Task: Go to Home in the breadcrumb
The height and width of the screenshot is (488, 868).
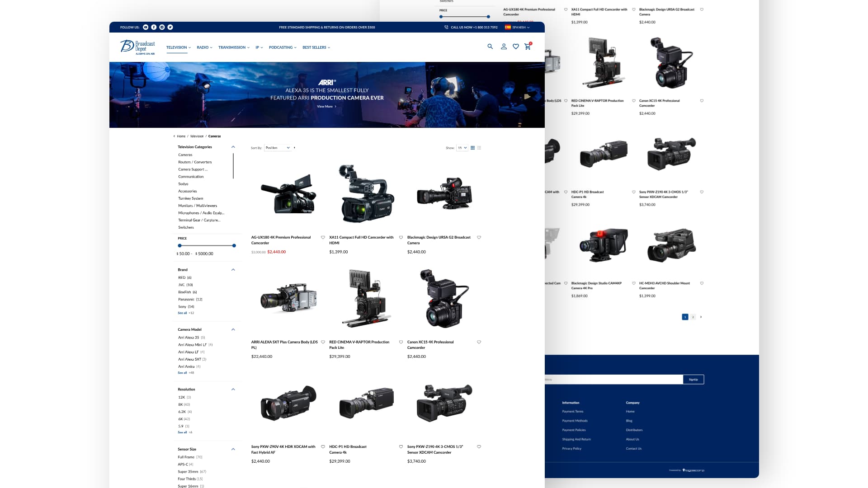Action: 181,136
